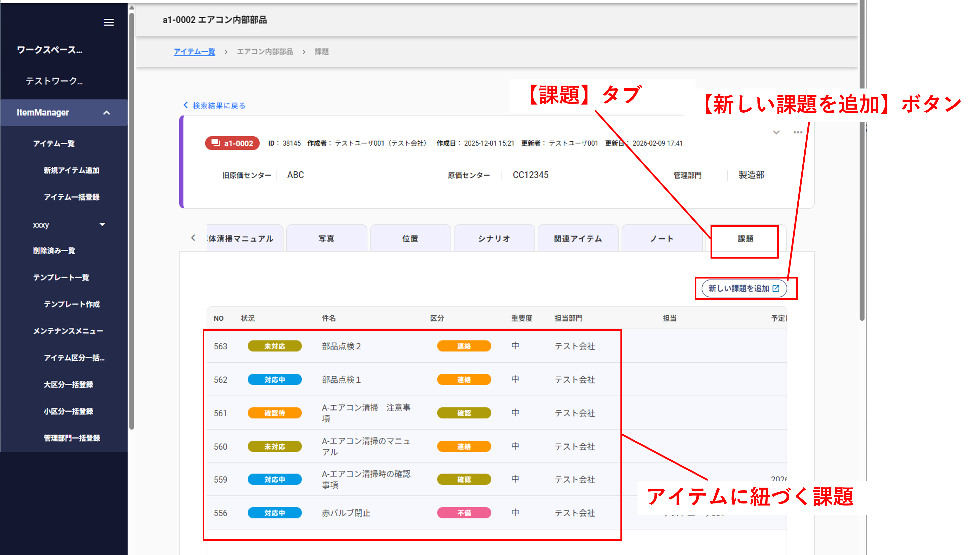Open the 関連アイテム tab
Viewport: 980px width, 555px height.
coord(578,239)
